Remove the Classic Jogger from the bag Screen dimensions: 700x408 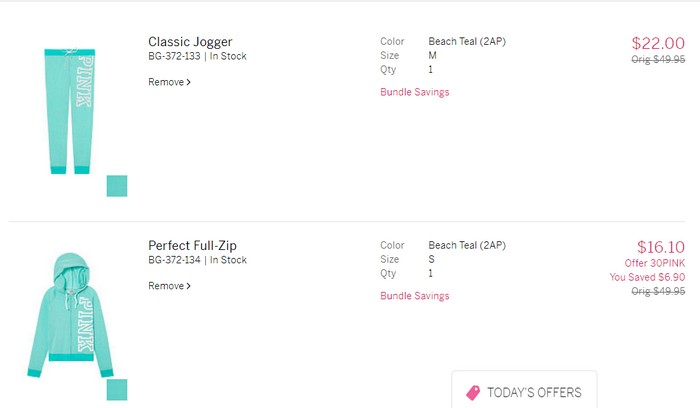click(169, 82)
